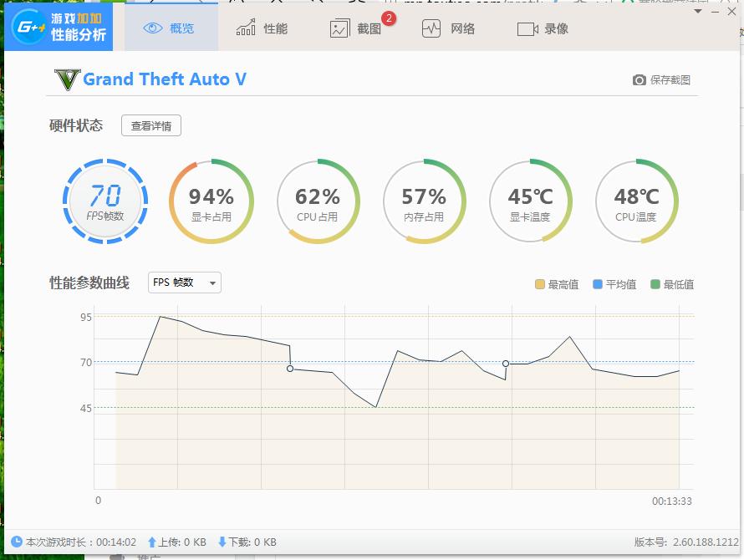Click the blue download arrow icon in status bar
This screenshot has height=560, width=744.
[222, 542]
